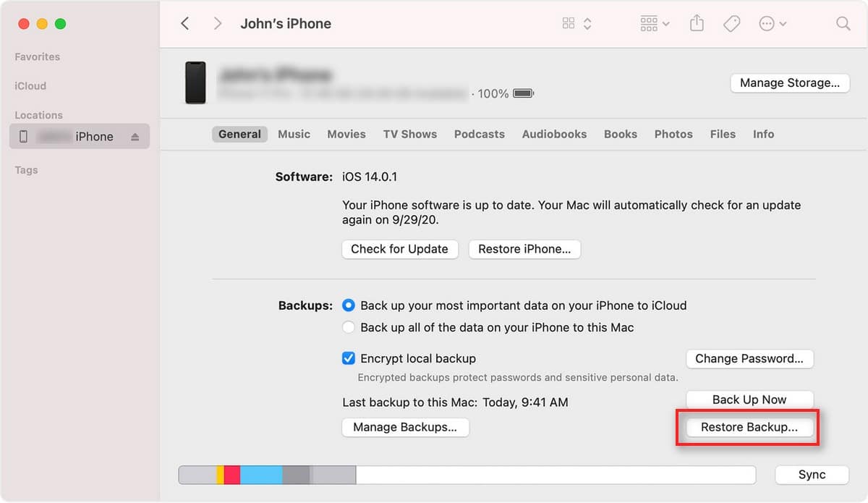Switch to the Music tab
868x503 pixels.
[294, 134]
